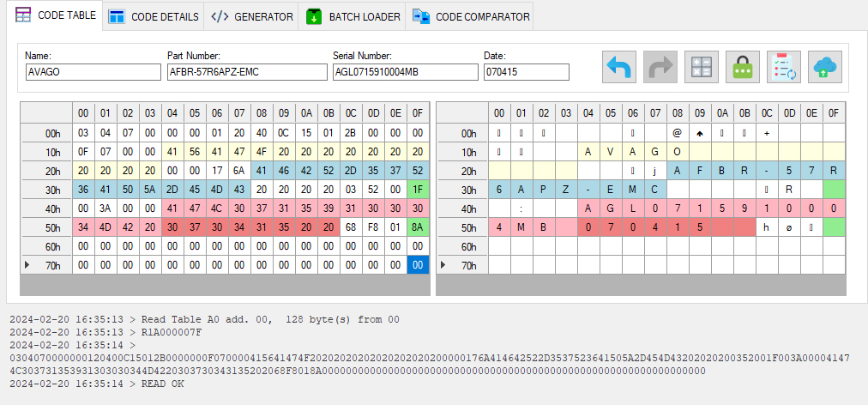This screenshot has width=868, height=405.
Task: Click the Part Number field AFBR-57R6APZ-EMC
Action: (x=247, y=72)
